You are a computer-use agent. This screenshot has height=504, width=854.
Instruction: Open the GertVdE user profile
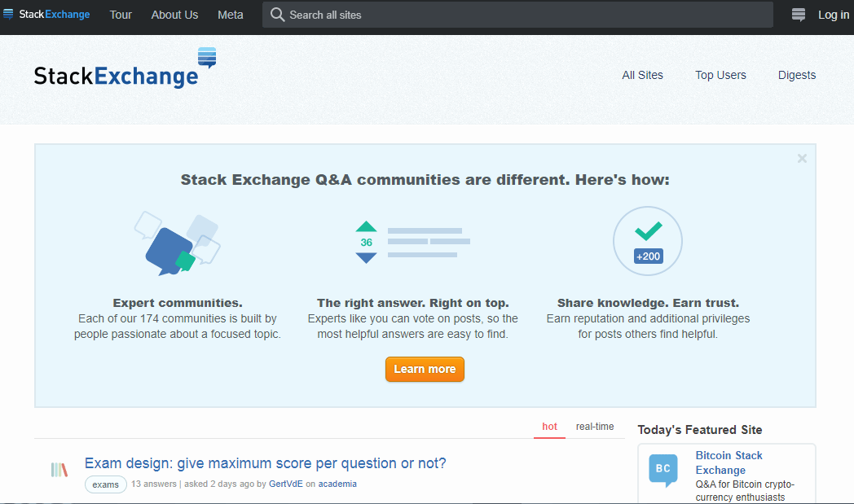(286, 484)
